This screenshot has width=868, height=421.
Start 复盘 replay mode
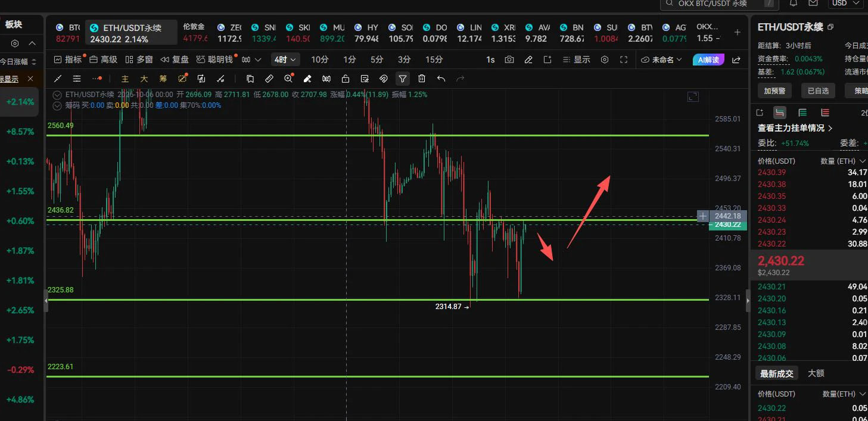[x=175, y=60]
